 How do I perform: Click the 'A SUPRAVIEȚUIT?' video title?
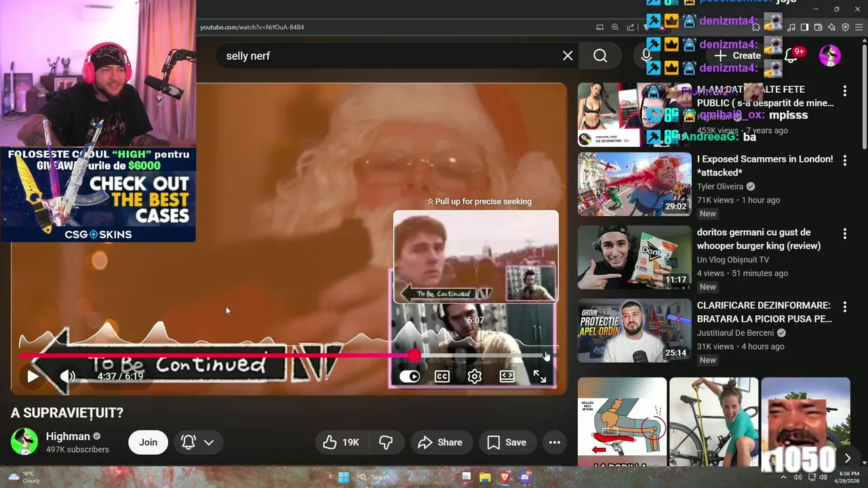coord(67,413)
